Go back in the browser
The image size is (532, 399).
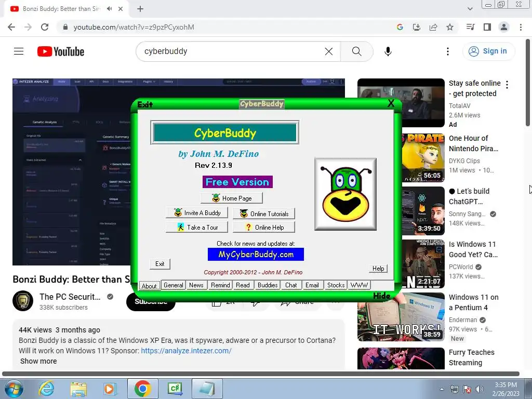[11, 27]
